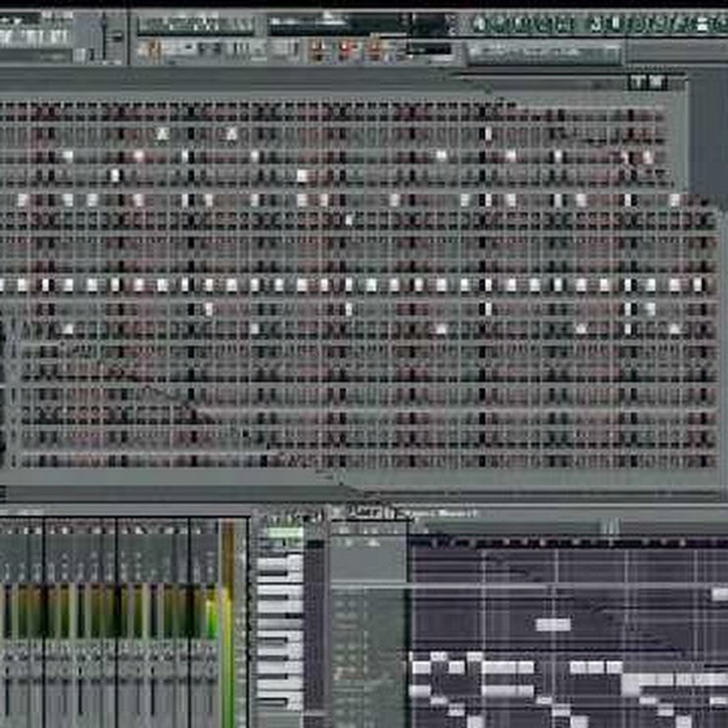The height and width of the screenshot is (728, 728).
Task: Click the left small button in step sequencer header
Action: click(x=638, y=83)
